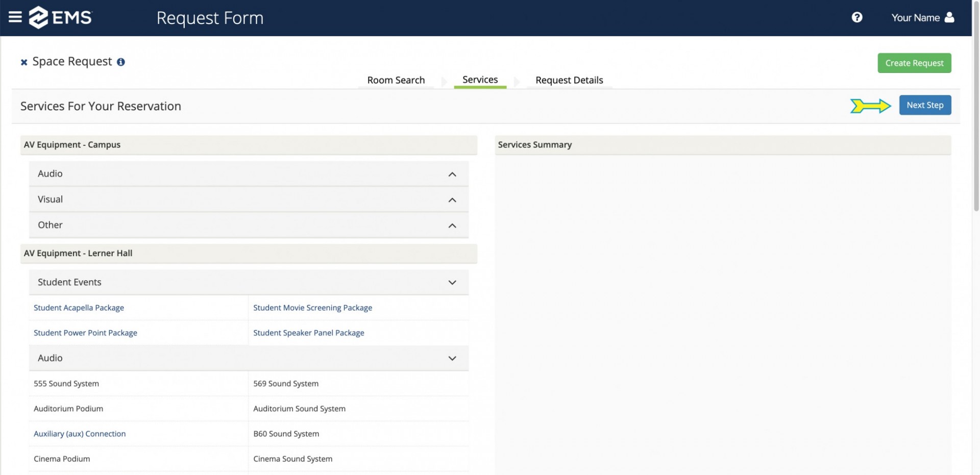The height and width of the screenshot is (475, 980).
Task: Collapse the Student Events section chevron
Action: point(452,283)
